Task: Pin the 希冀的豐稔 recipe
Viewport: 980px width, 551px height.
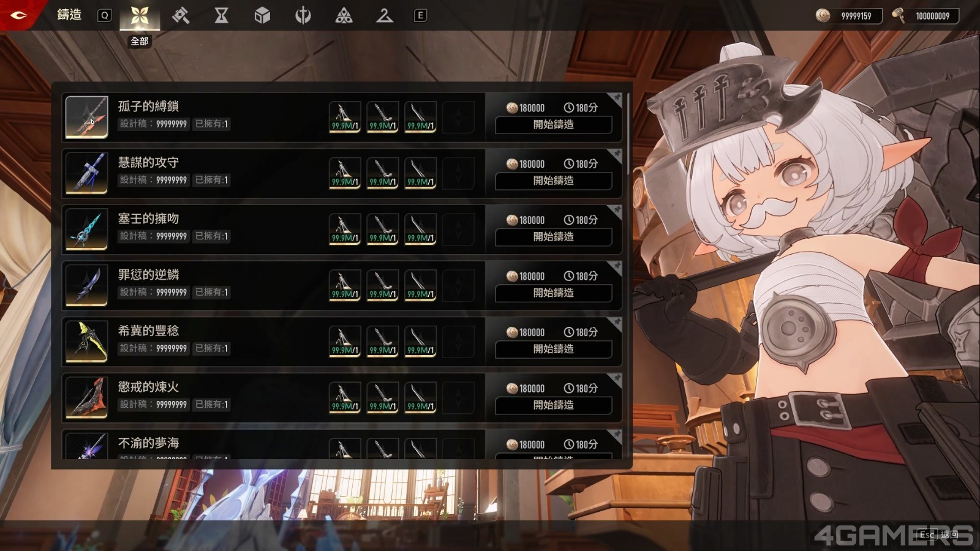Action: (616, 323)
